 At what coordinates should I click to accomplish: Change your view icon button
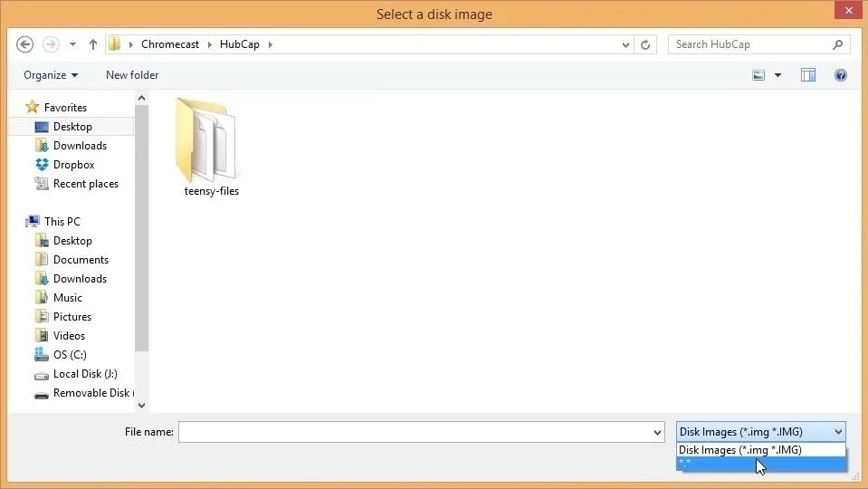coord(758,75)
